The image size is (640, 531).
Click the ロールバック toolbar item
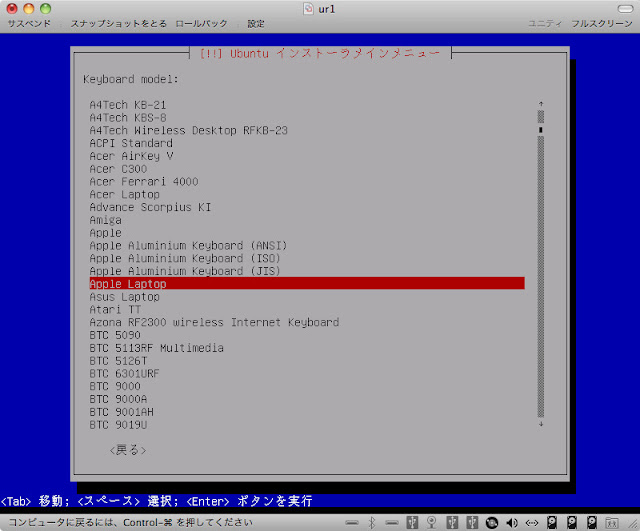201,24
